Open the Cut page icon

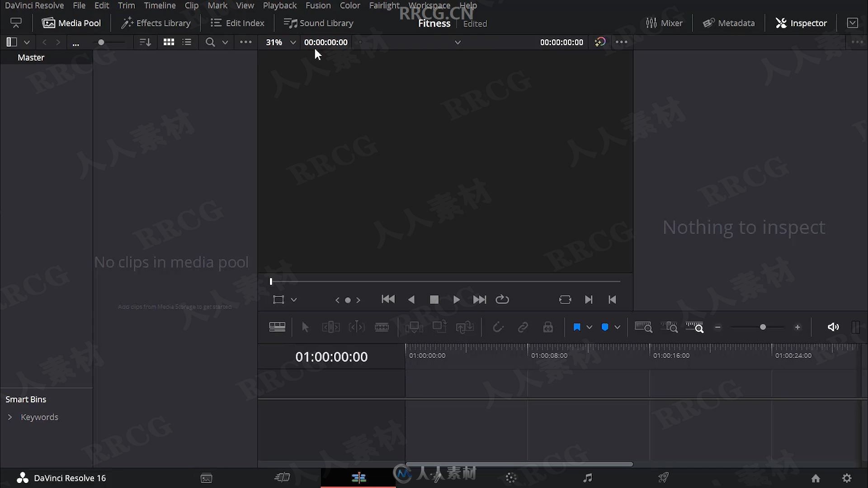point(282,478)
